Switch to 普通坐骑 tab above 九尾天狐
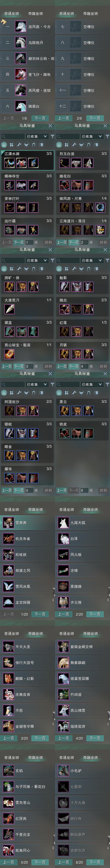This screenshot has height=868, width=110. pos(67,509)
